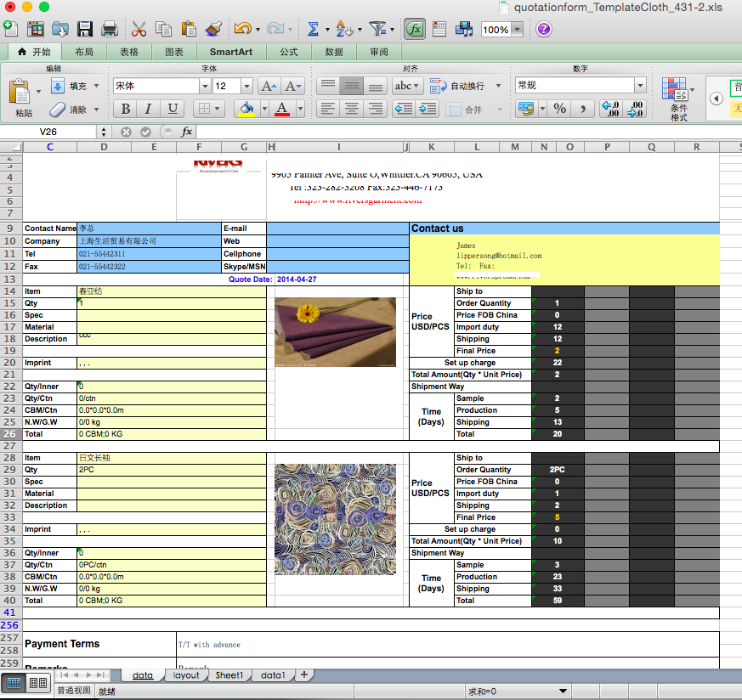This screenshot has width=742, height=700.
Task: Click the purple Help question mark icon
Action: 544,30
